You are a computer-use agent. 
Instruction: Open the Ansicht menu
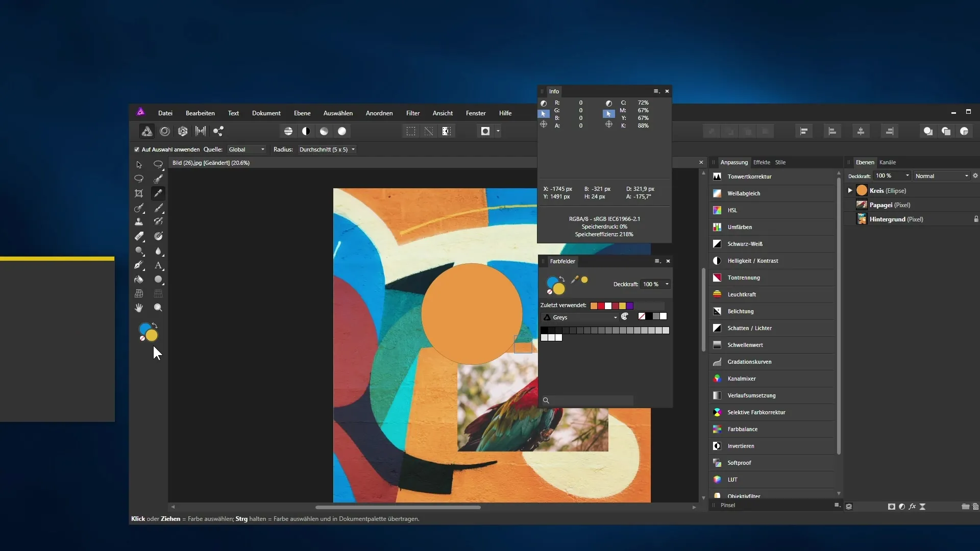[x=443, y=113]
